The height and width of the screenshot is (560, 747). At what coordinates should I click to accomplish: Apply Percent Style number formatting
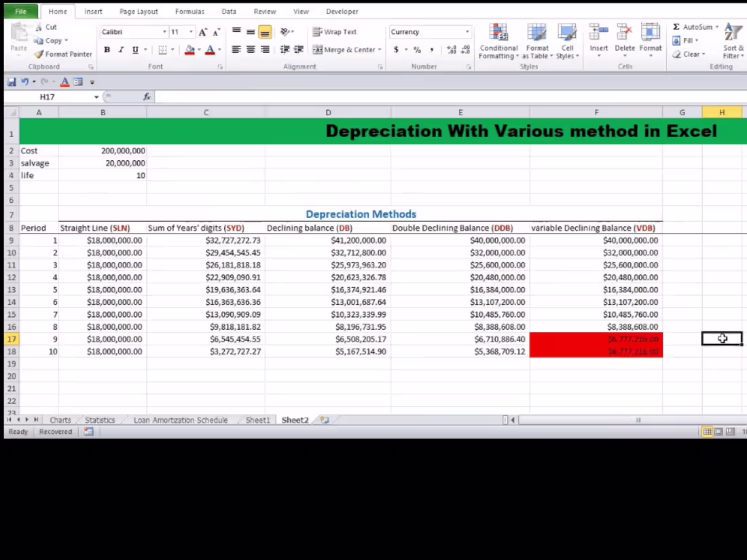pyautogui.click(x=417, y=50)
